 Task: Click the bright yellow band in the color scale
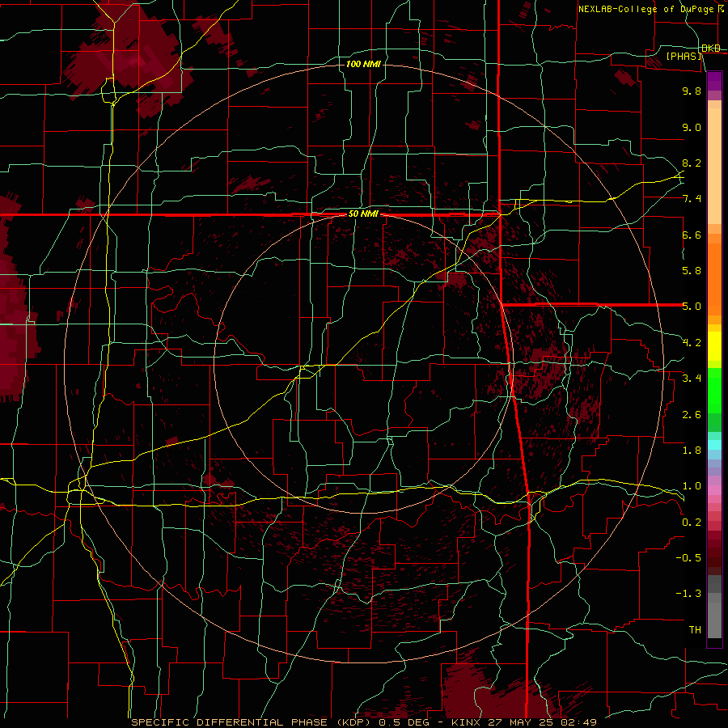click(714, 346)
